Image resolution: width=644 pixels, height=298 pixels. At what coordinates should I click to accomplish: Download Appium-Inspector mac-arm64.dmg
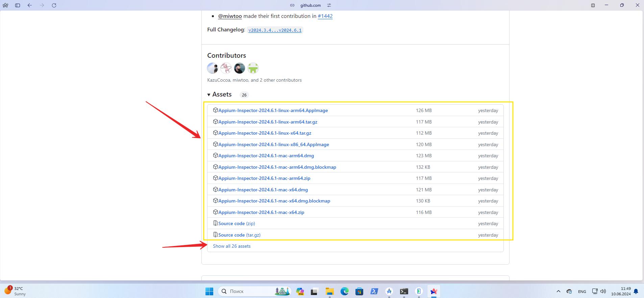(x=266, y=156)
